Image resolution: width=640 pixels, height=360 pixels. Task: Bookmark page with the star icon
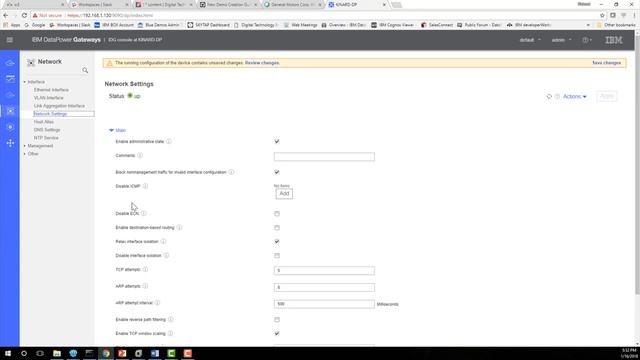(x=602, y=15)
